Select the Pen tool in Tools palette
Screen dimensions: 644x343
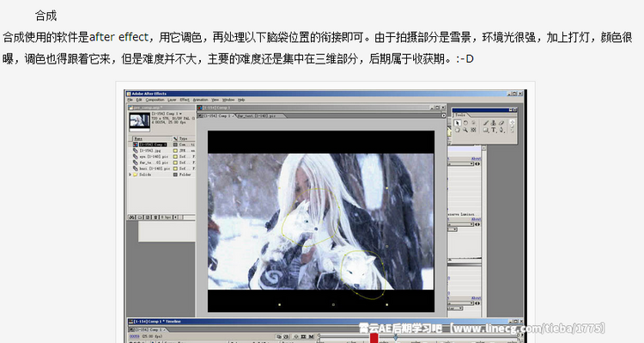(501, 130)
